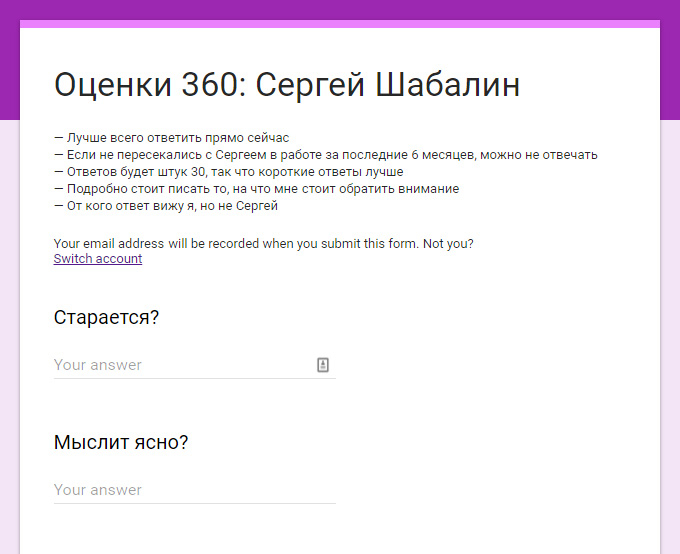The width and height of the screenshot is (680, 554).
Task: Open the Switch account link
Action: click(x=98, y=259)
